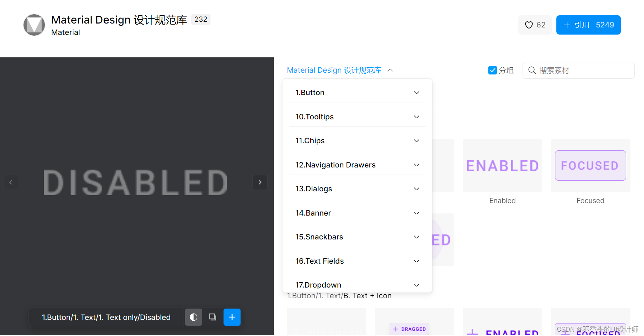Click the search magnifier icon

pyautogui.click(x=532, y=70)
